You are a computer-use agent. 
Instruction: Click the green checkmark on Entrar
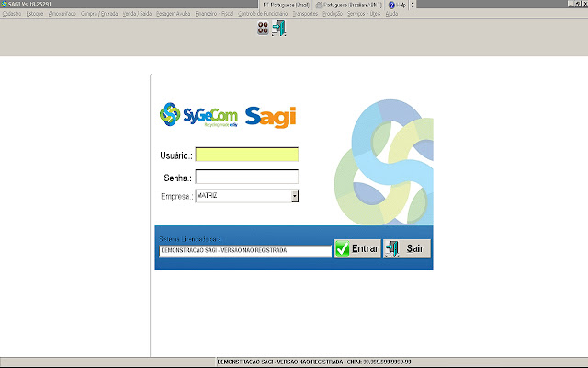[x=342, y=248]
